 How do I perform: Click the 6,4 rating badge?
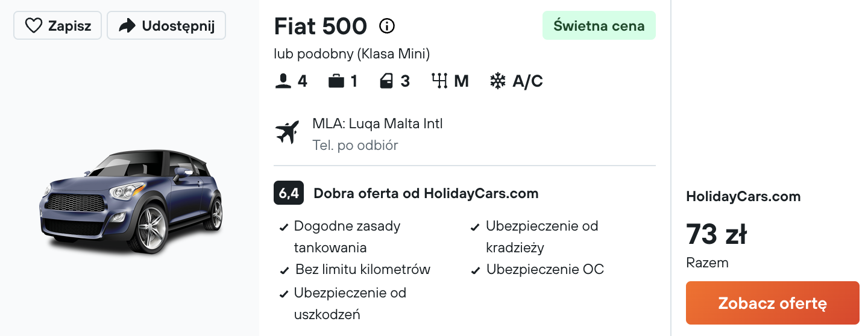click(289, 193)
